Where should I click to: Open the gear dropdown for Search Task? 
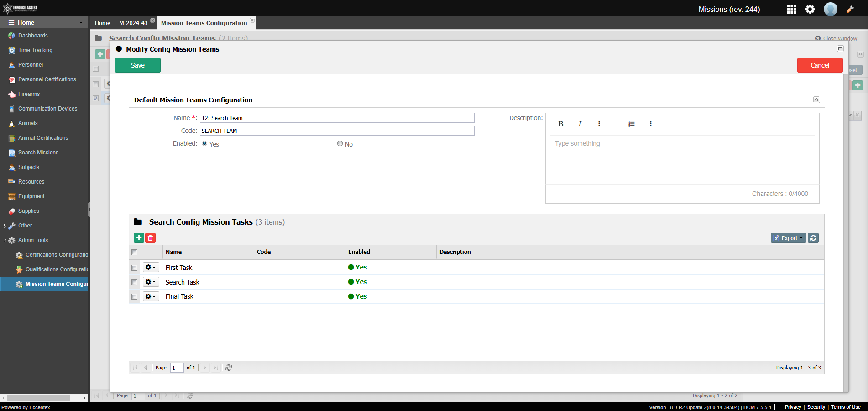tap(151, 282)
